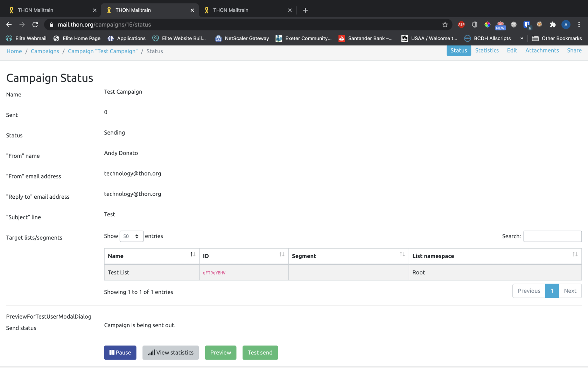Viewport: 588px width, 368px height.
Task: Close the active THON Mailtrain tab
Action: pyautogui.click(x=192, y=10)
